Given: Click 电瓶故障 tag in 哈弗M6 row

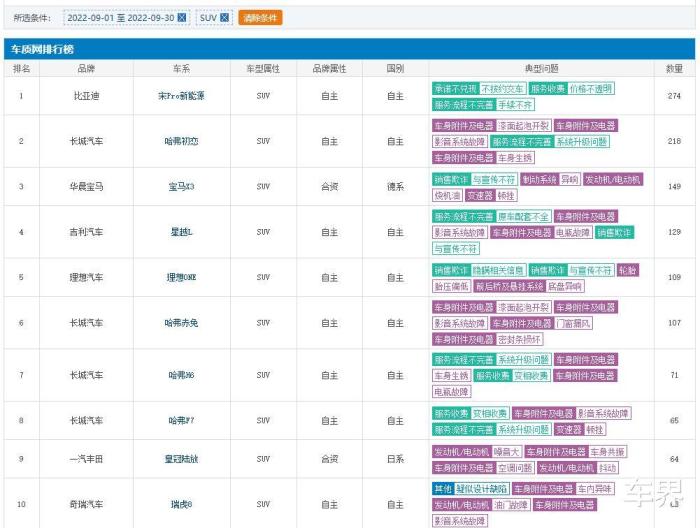Looking at the screenshot, I should (452, 392).
